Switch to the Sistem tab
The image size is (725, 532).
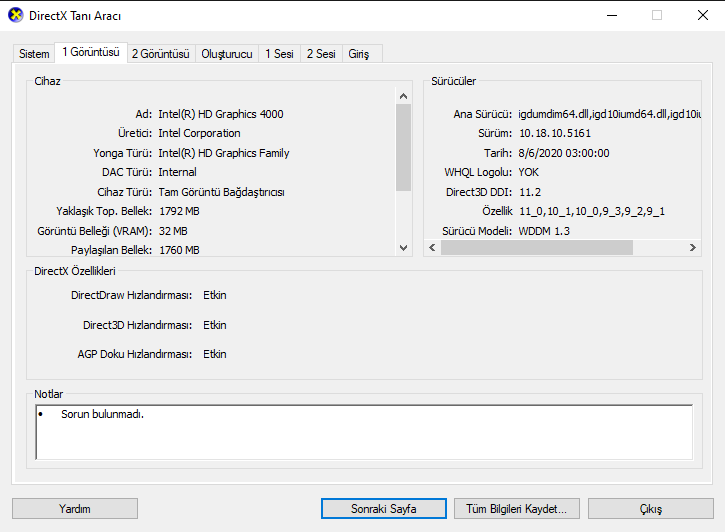click(x=34, y=54)
